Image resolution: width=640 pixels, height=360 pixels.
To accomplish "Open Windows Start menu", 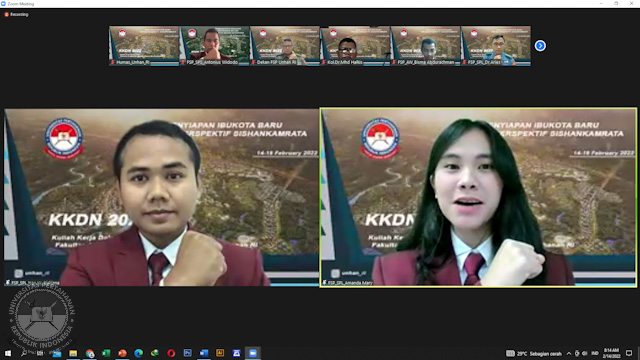I will pos(7,353).
